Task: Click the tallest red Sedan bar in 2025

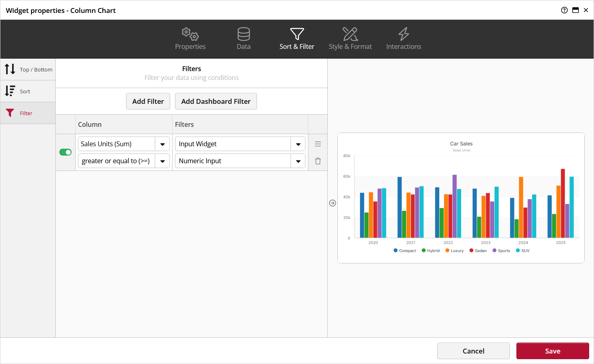Action: (562, 203)
